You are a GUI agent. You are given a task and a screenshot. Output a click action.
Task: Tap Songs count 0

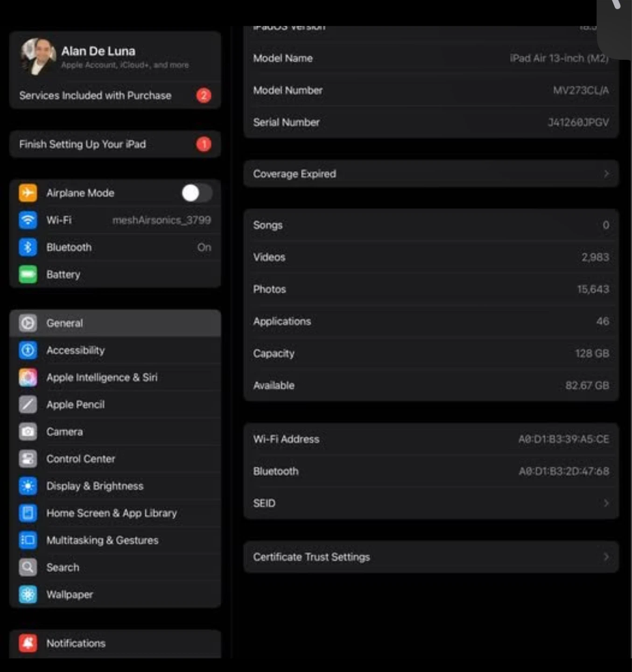606,225
